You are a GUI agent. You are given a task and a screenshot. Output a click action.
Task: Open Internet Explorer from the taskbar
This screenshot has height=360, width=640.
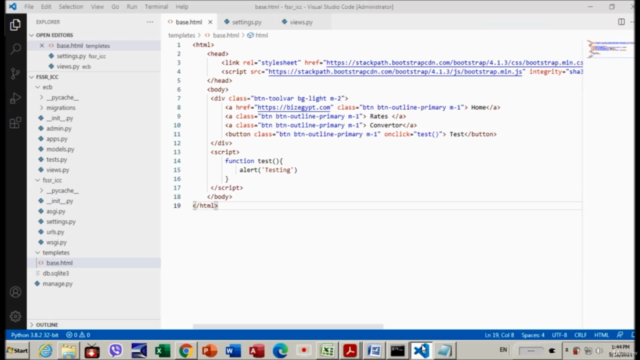point(45,351)
